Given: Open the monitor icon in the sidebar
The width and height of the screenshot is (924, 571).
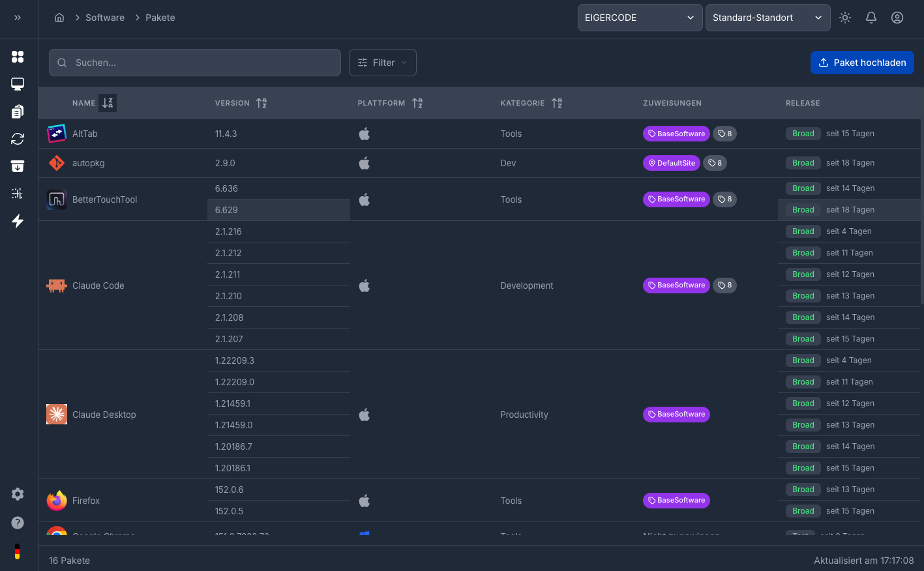Looking at the screenshot, I should [x=18, y=84].
